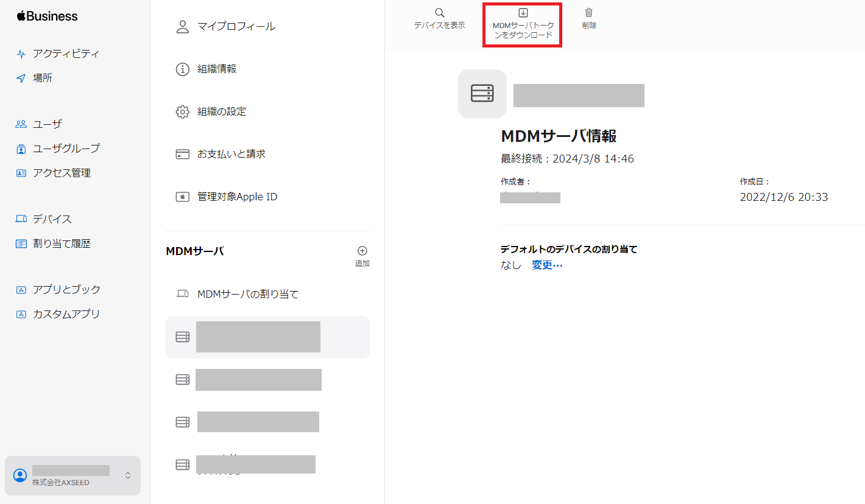Click the 作成日 value 2022/12/6 20:33
This screenshot has height=504, width=865.
point(784,197)
